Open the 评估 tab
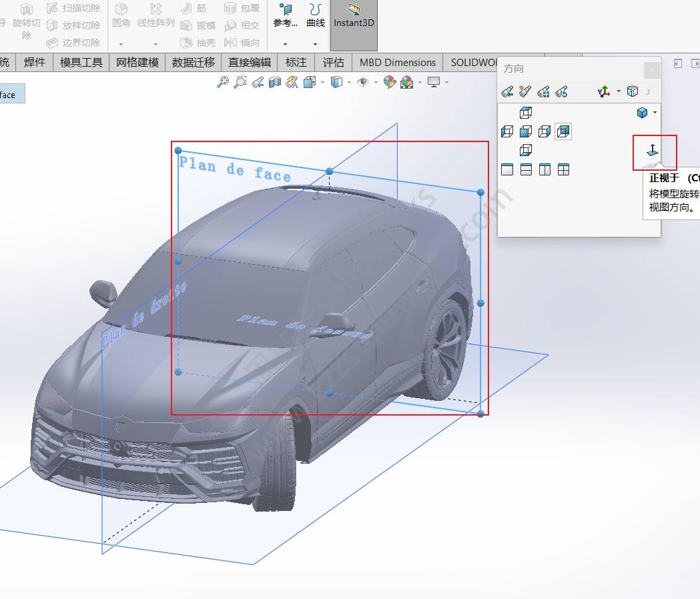700x599 pixels. pos(334,63)
